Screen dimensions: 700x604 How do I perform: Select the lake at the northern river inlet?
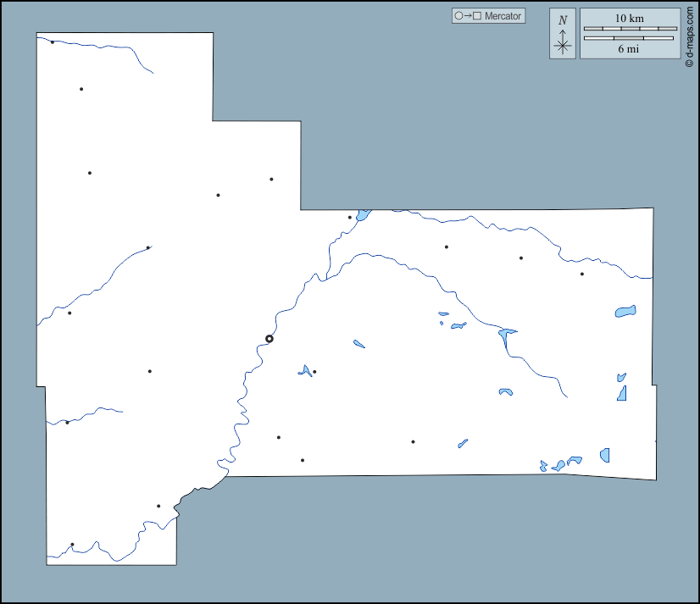[363, 215]
